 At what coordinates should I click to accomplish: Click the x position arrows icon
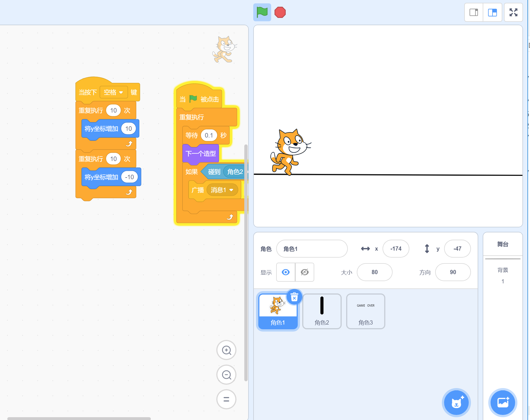pos(365,249)
